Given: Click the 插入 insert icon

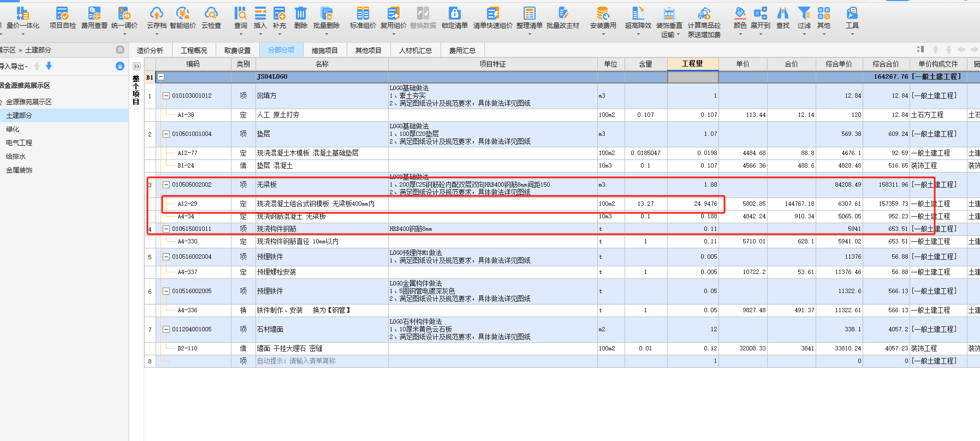Looking at the screenshot, I should pyautogui.click(x=260, y=14).
